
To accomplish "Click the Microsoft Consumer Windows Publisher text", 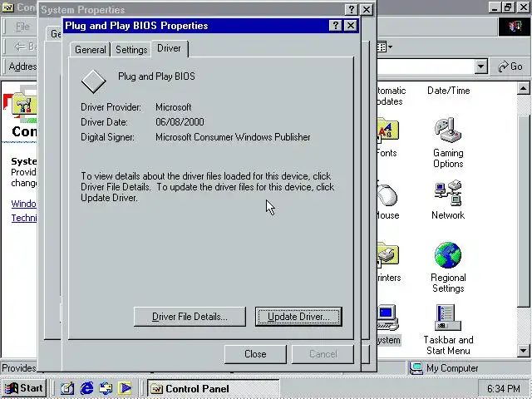I will [233, 137].
